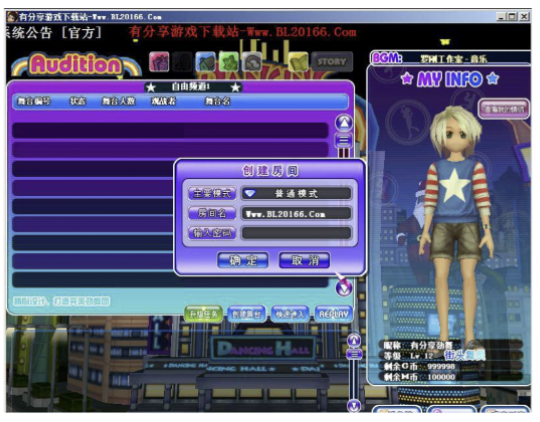Click the 主要模式 label button
Viewport: 540px width, 422px height.
click(212, 194)
